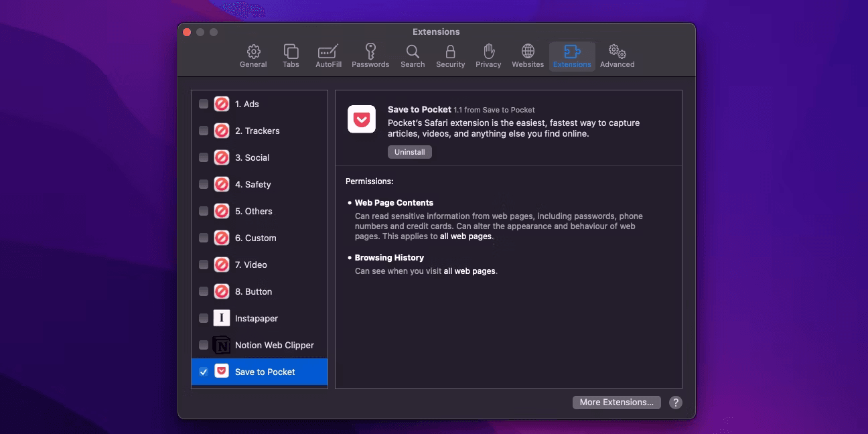The width and height of the screenshot is (868, 434).
Task: Click the Save to Pocket list icon
Action: point(222,371)
